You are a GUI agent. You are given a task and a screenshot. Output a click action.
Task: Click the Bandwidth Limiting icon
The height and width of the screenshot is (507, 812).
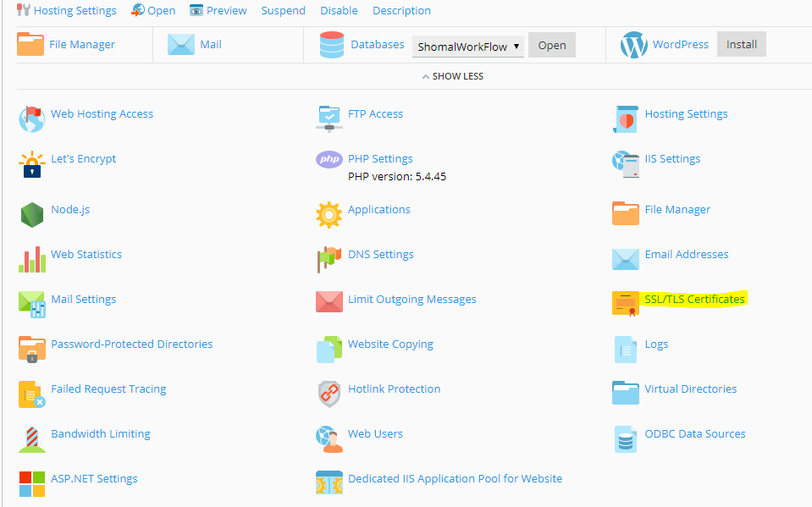31,438
